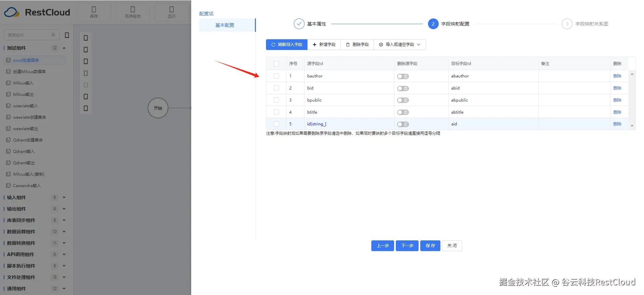Select the Qdrant输出 component
Viewport: 644px width, 295px height.
[23, 163]
